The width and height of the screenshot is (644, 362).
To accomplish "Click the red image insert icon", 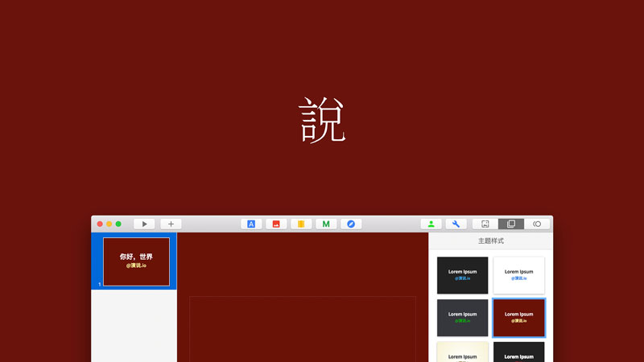I will (x=276, y=224).
